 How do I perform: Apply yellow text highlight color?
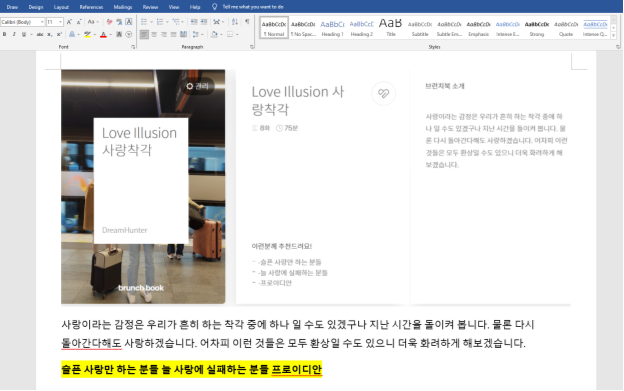(x=87, y=35)
